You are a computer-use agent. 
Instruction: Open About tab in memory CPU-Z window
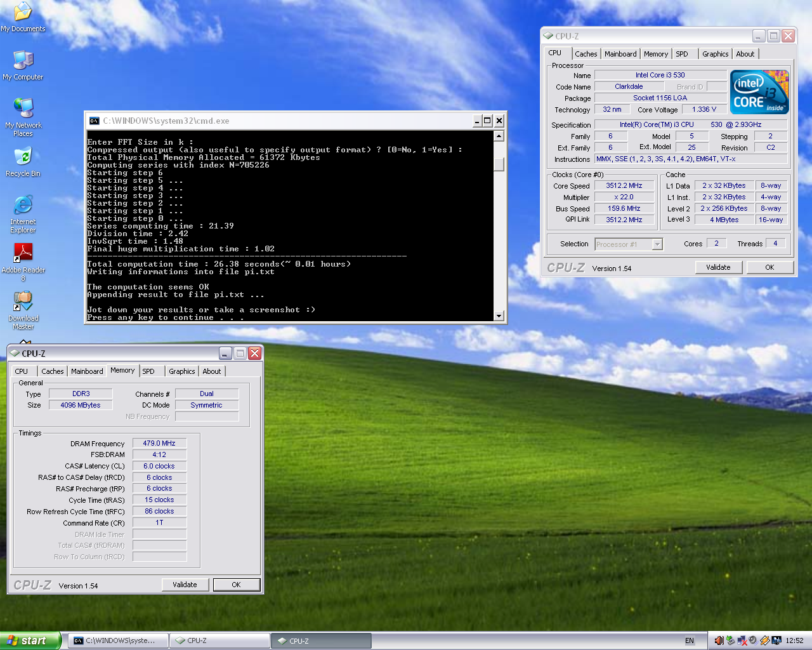(x=212, y=371)
